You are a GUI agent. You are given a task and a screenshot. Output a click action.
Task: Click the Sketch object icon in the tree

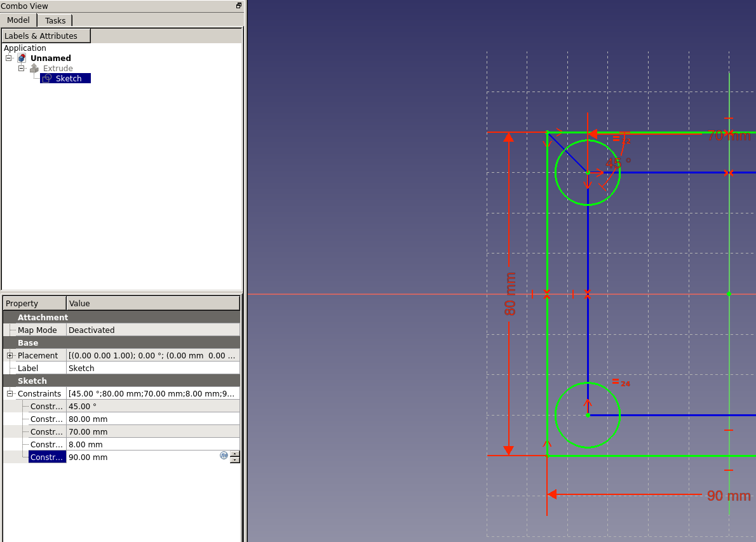click(x=47, y=78)
